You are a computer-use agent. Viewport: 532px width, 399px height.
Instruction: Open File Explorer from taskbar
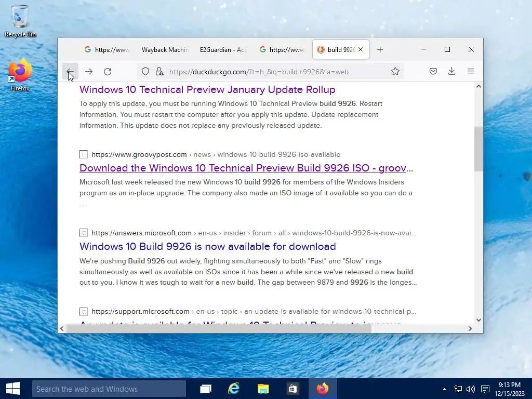(263, 389)
